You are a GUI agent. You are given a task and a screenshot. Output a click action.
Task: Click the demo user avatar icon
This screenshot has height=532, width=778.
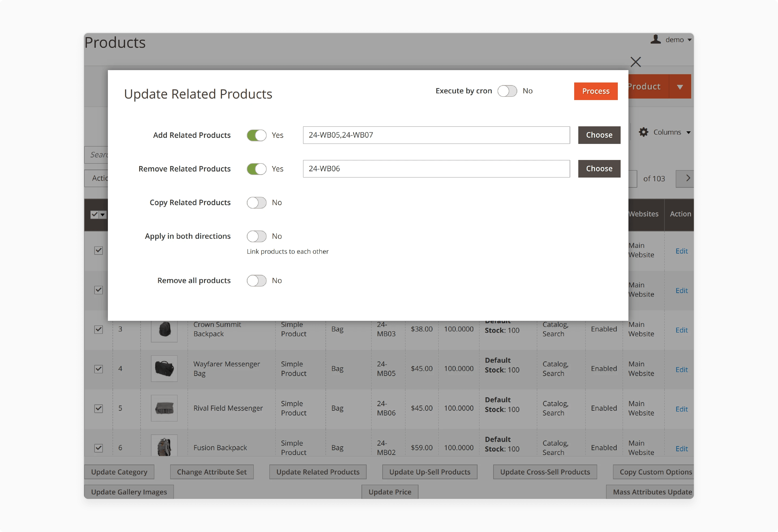pos(656,40)
